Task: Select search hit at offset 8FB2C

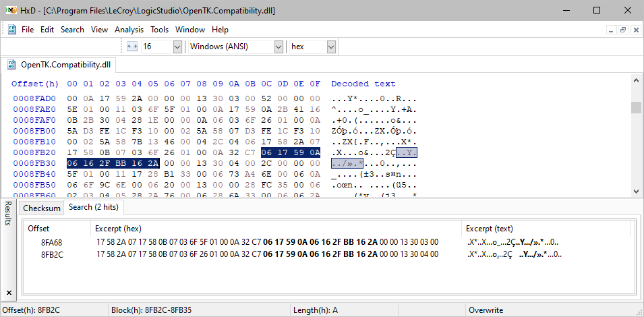Action: tap(326, 254)
